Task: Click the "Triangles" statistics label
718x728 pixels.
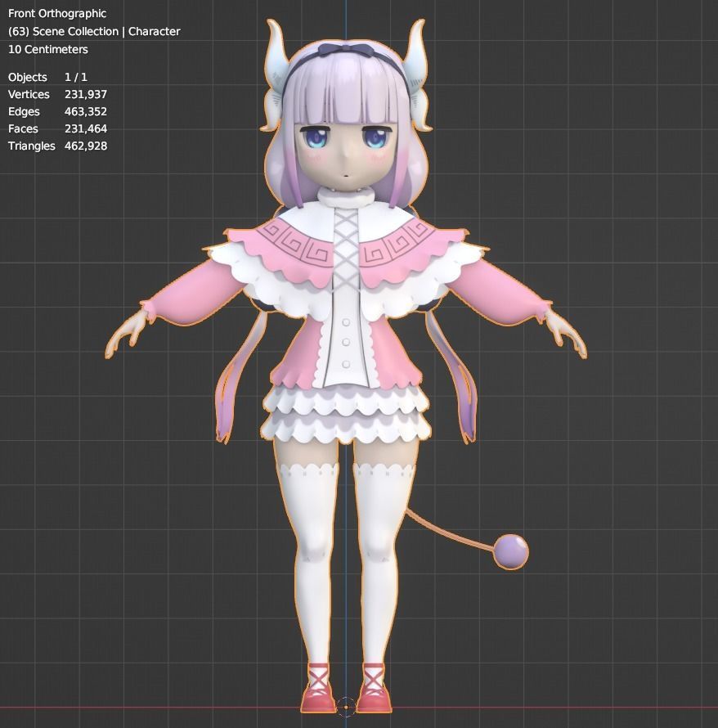Action: click(x=32, y=146)
